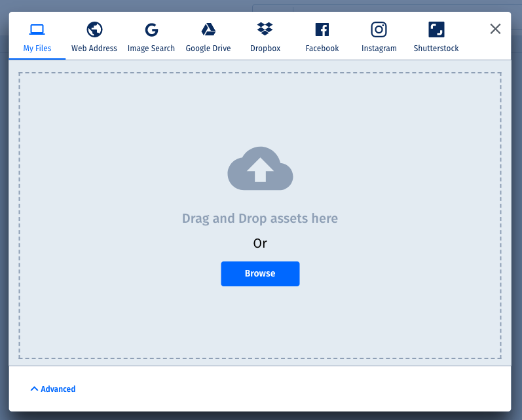Click the cloud upload icon

click(260, 168)
